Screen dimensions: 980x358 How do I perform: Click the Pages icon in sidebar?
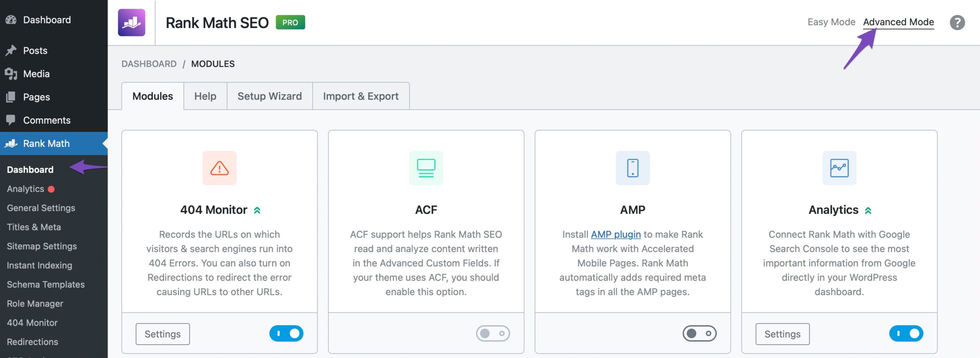tap(11, 97)
